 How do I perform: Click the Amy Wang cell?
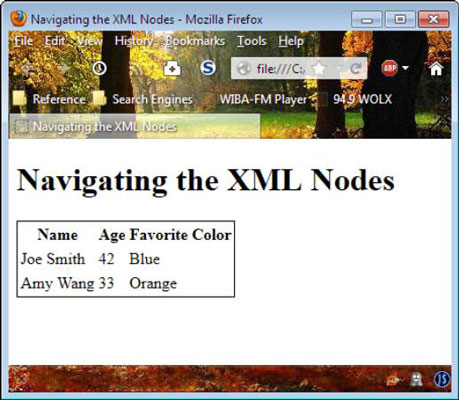(x=58, y=284)
